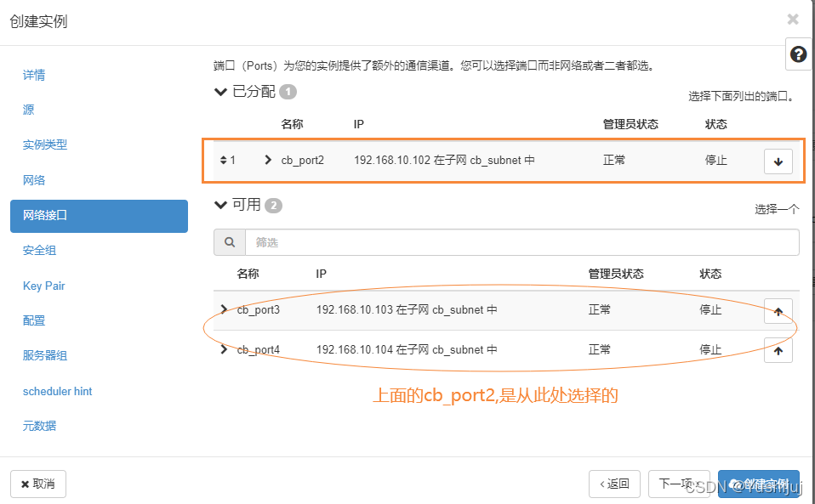Click the up arrow to allocate cb_port3
The height and width of the screenshot is (504, 815).
click(778, 309)
